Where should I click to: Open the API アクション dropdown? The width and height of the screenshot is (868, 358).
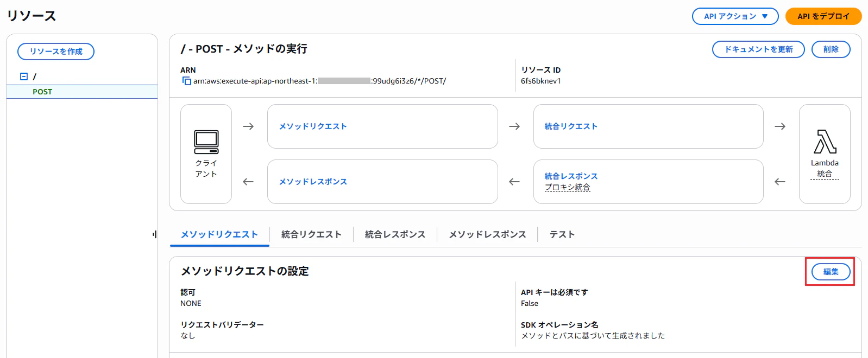735,16
